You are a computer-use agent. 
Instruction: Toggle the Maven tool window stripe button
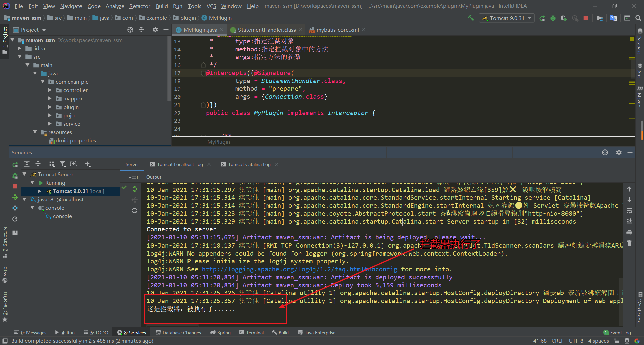pos(640,96)
